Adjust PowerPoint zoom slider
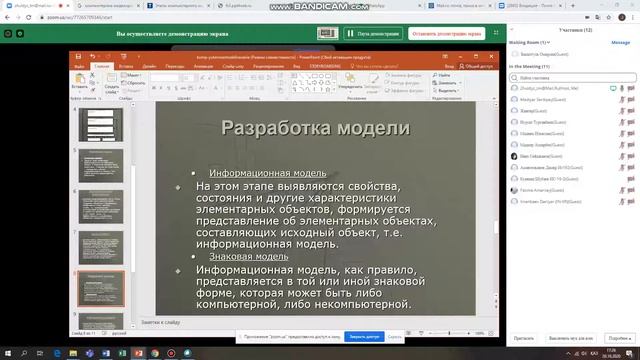640x360 pixels. pos(449,333)
